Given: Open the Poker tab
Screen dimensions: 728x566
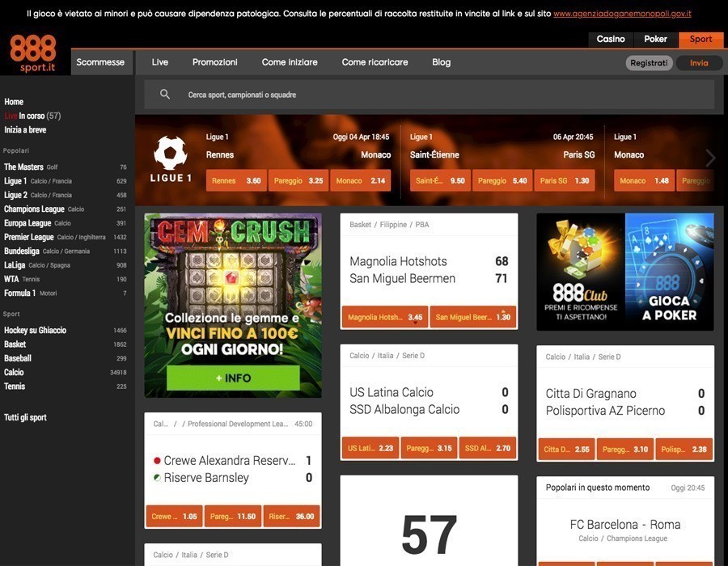Looking at the screenshot, I should click(x=655, y=40).
